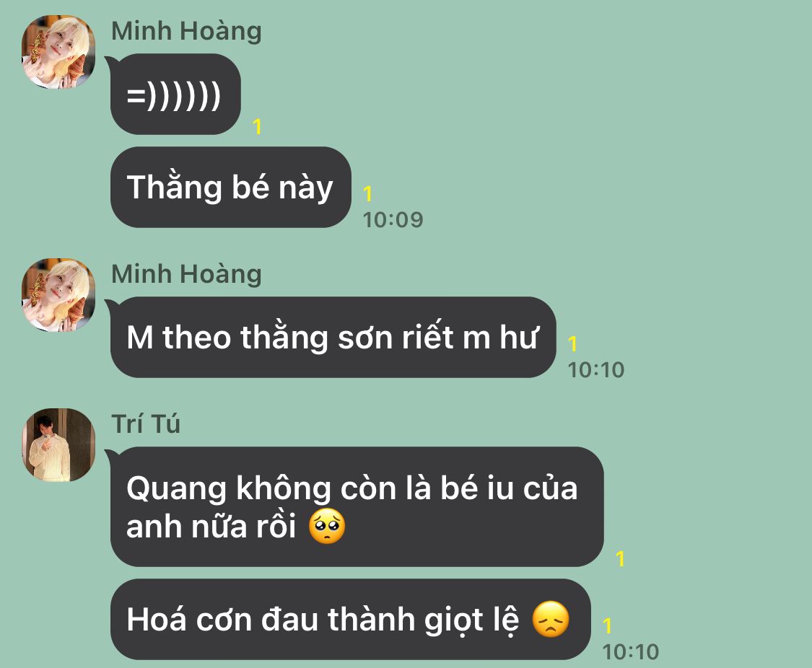812x668 pixels.
Task: Click the read count above the 10:10 timestamp of Minh Hoàng
Action: pyautogui.click(x=572, y=344)
